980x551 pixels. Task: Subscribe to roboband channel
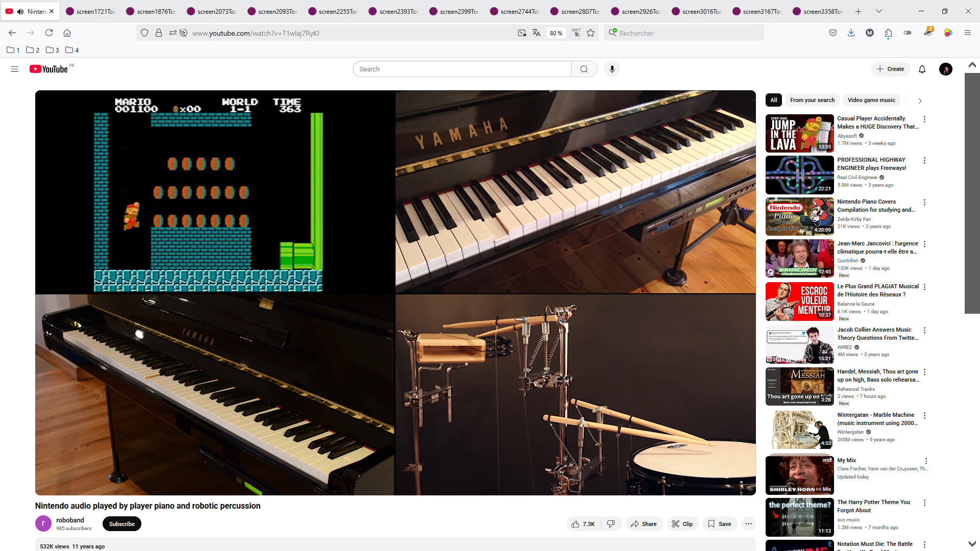tap(121, 524)
